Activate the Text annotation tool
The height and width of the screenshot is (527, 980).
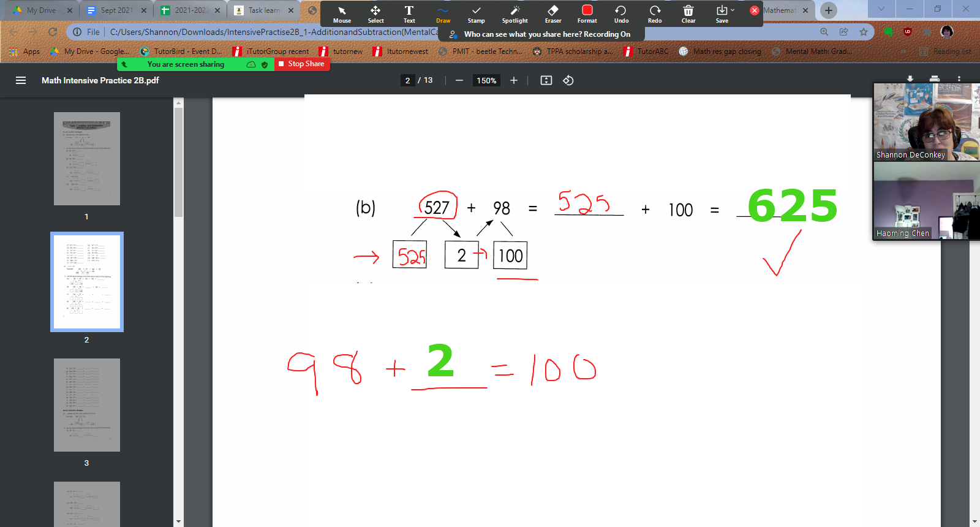pyautogui.click(x=409, y=13)
